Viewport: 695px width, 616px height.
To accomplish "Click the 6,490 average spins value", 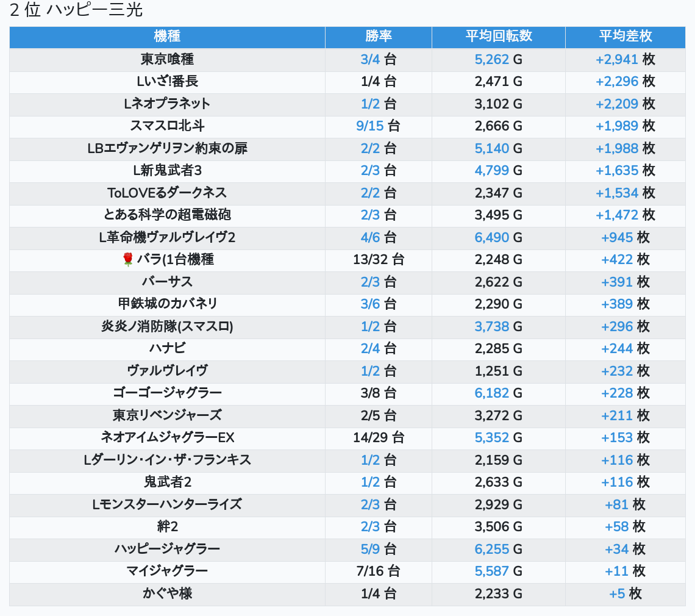I will coord(492,238).
